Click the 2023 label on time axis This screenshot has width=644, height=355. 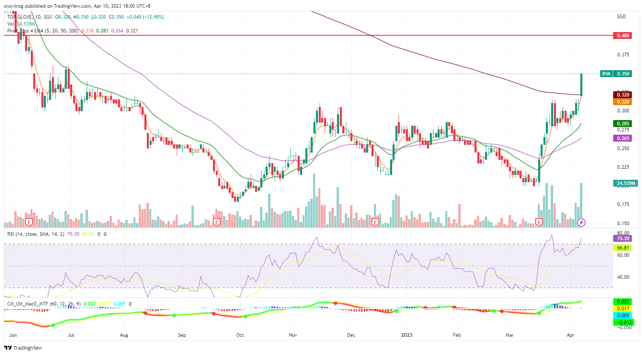[x=406, y=335]
